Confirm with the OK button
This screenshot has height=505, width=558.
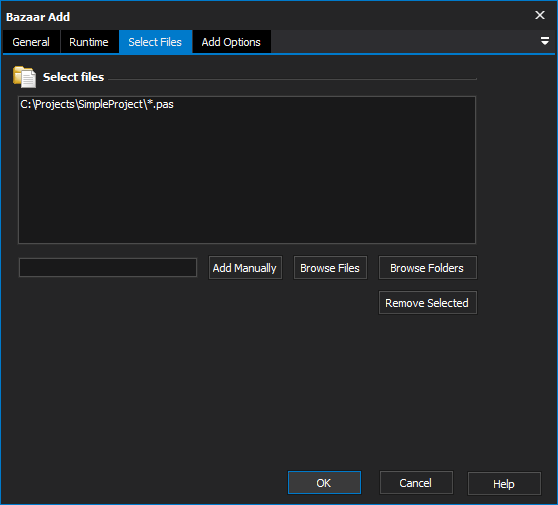324,483
